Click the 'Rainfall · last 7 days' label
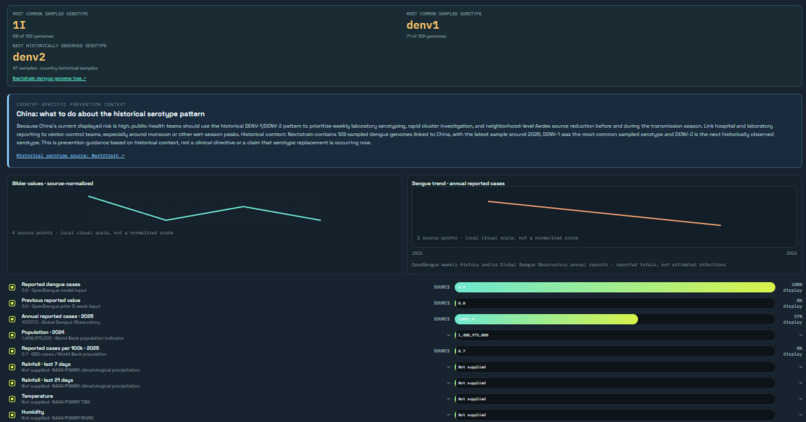 (46, 364)
